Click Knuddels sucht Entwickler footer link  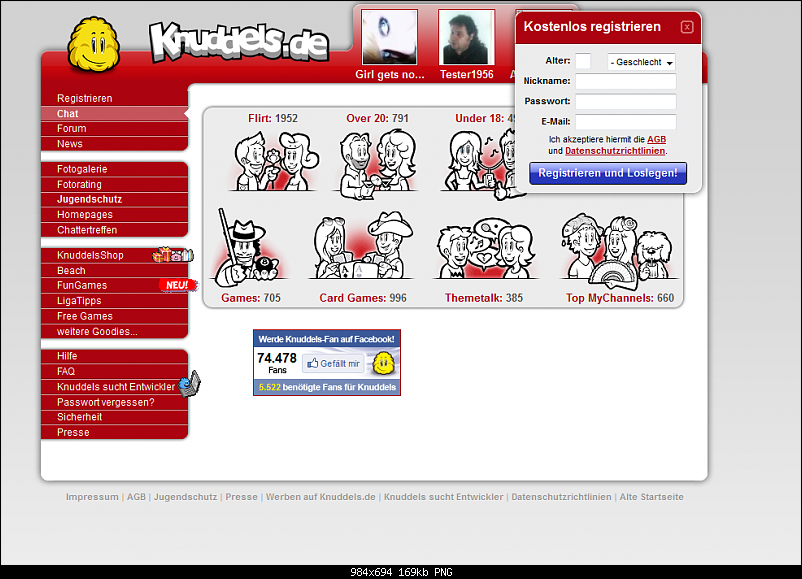(443, 497)
